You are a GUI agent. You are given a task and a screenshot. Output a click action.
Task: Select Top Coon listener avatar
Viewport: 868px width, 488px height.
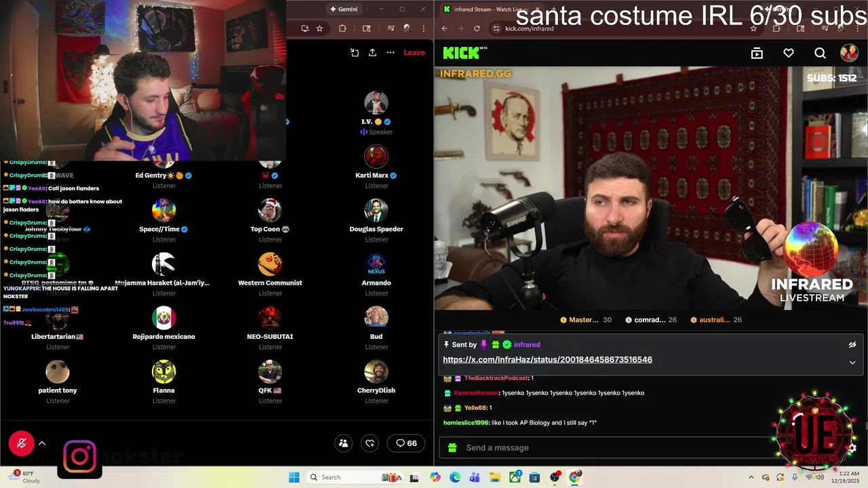(270, 210)
